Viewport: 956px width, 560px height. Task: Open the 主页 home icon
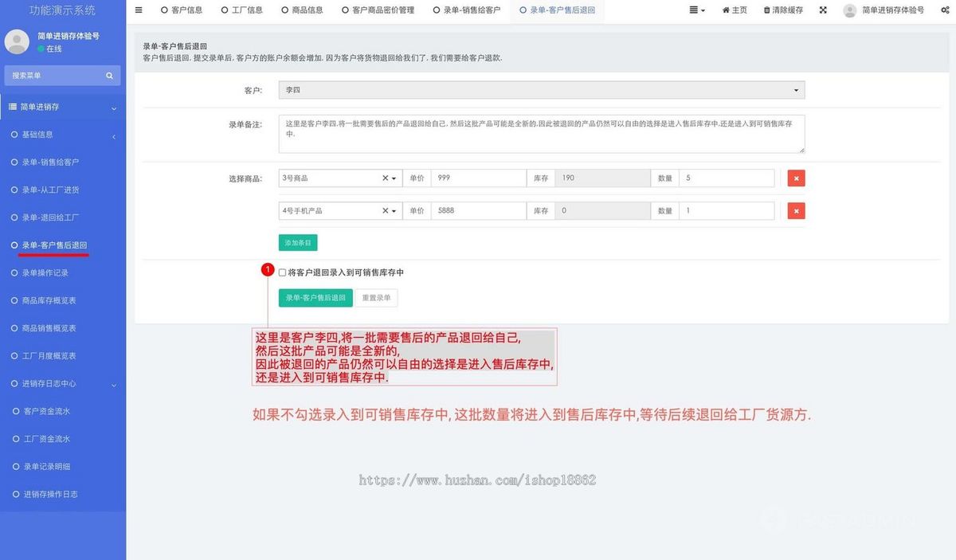tap(734, 10)
